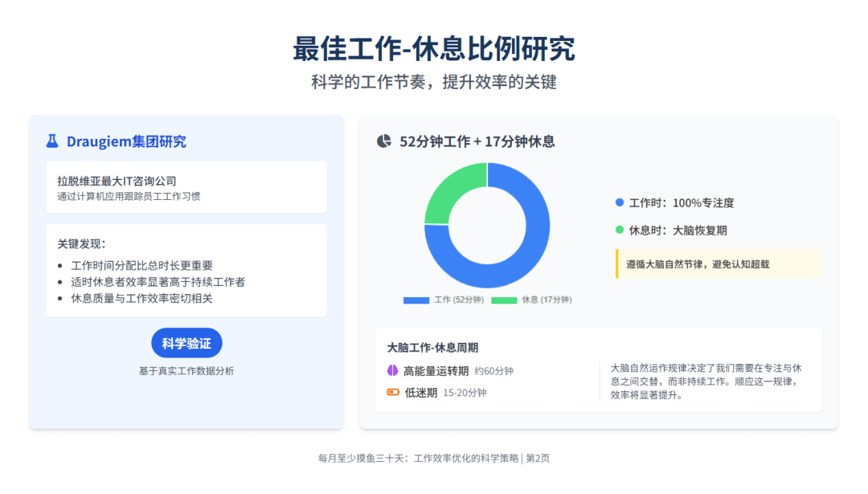This screenshot has height=494, width=868.
Task: Click the flask icon beside Draugiem集团研究
Action: [52, 141]
